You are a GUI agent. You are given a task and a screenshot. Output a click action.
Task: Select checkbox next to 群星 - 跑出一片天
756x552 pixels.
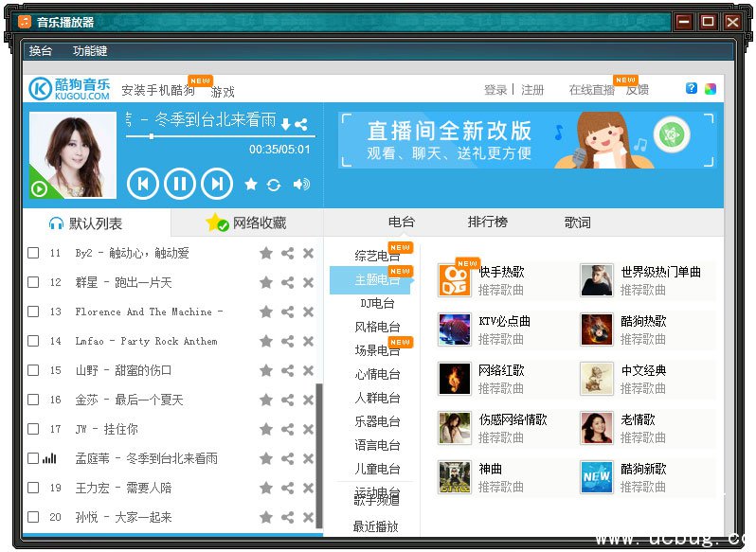pos(33,282)
